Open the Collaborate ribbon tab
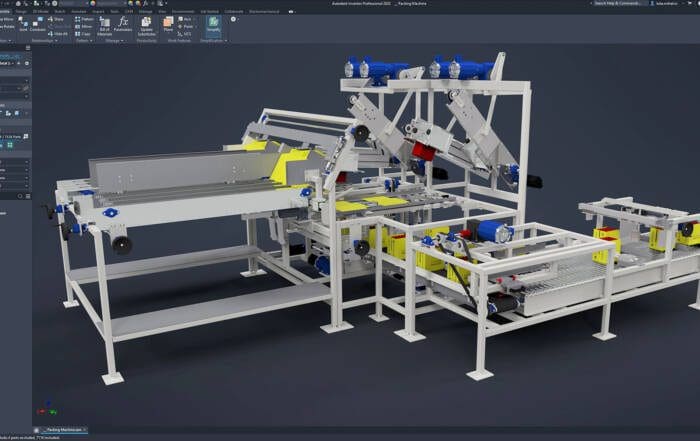The width and height of the screenshot is (700, 441). pos(234,12)
